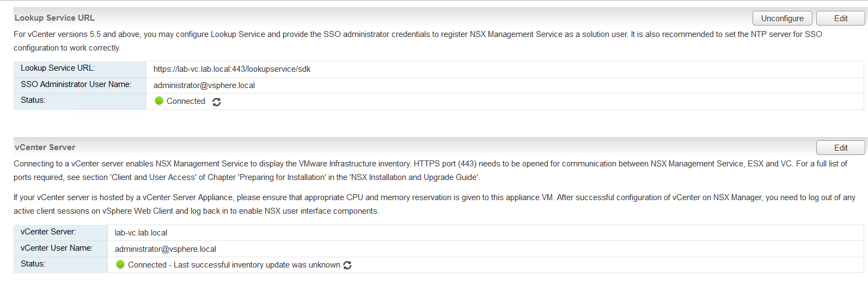Edit the vCenter Server settings

[x=840, y=148]
